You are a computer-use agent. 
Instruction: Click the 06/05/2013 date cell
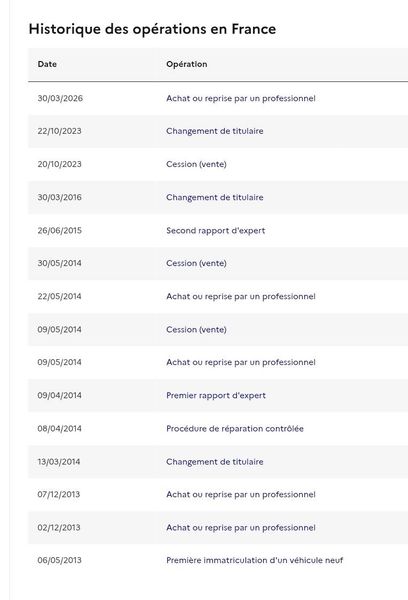pos(59,560)
